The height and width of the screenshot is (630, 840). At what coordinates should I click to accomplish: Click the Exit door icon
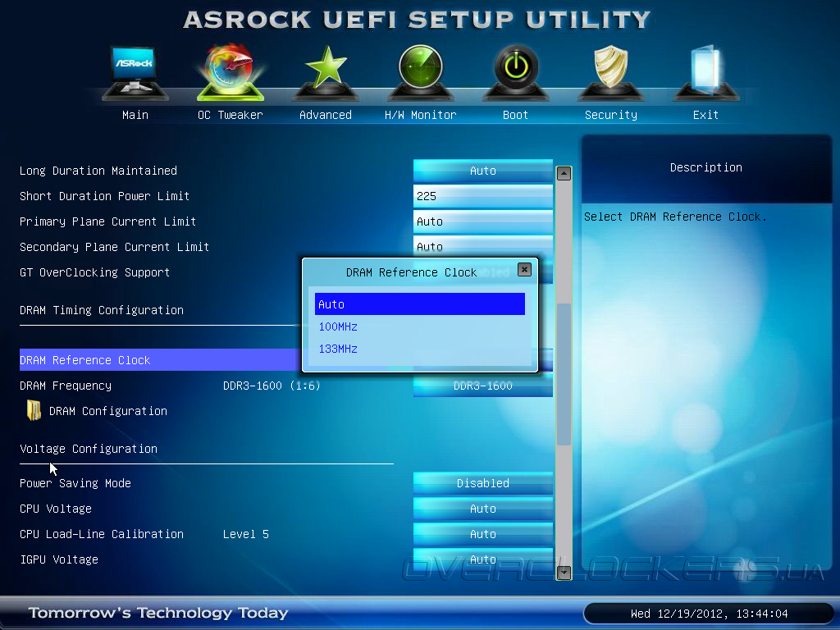click(705, 73)
